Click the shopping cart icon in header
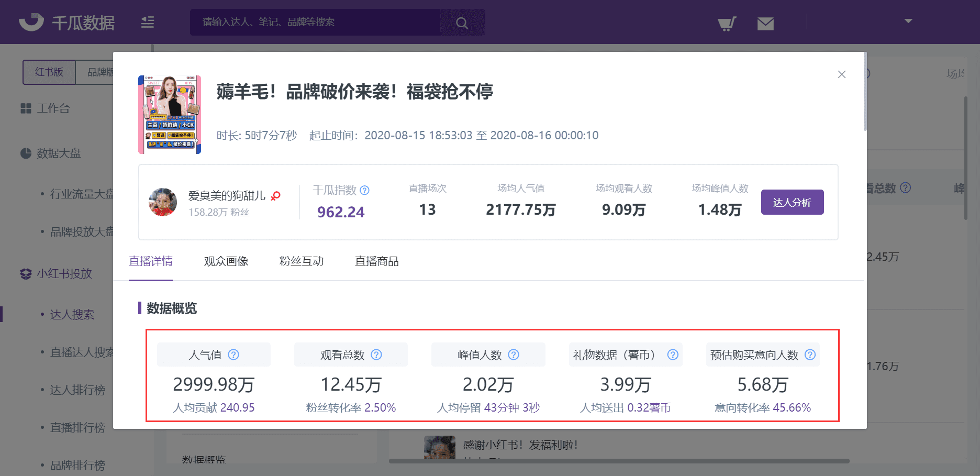980x476 pixels. coord(727,24)
